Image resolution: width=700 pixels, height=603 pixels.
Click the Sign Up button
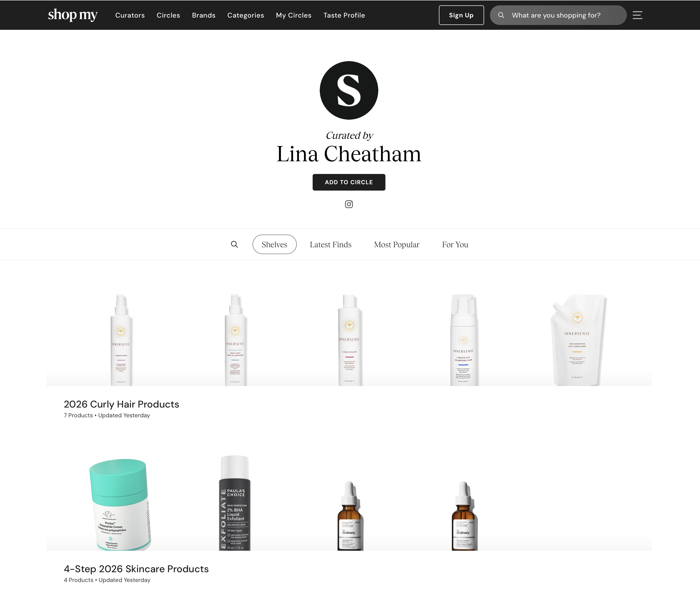(461, 15)
